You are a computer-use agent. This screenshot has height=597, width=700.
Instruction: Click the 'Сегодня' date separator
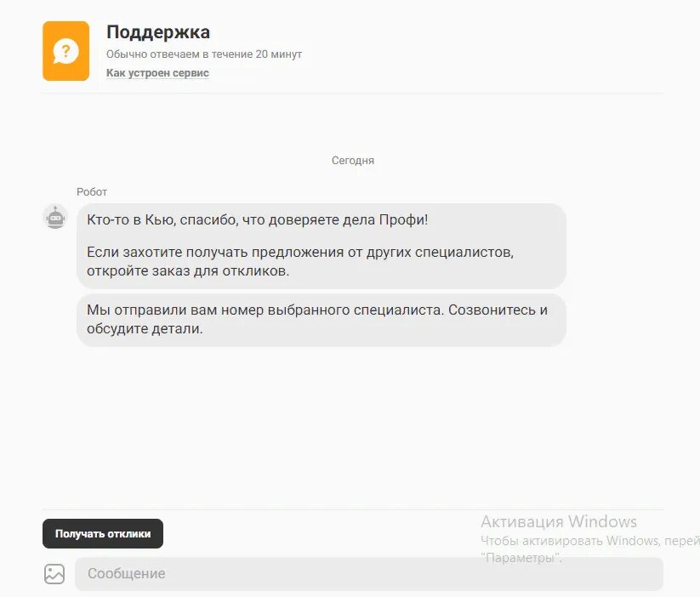coord(353,160)
